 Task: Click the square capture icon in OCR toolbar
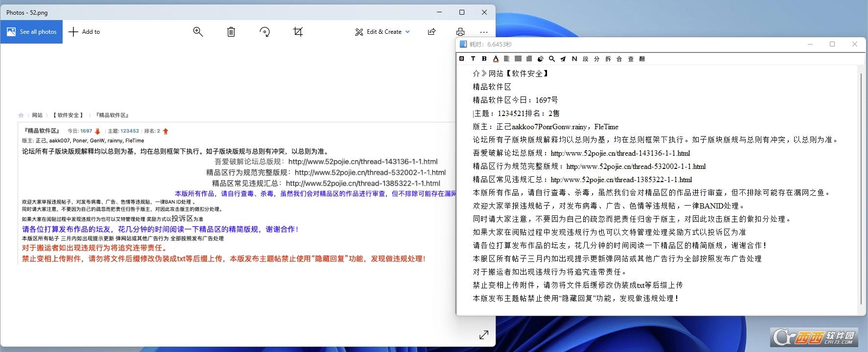click(x=461, y=59)
